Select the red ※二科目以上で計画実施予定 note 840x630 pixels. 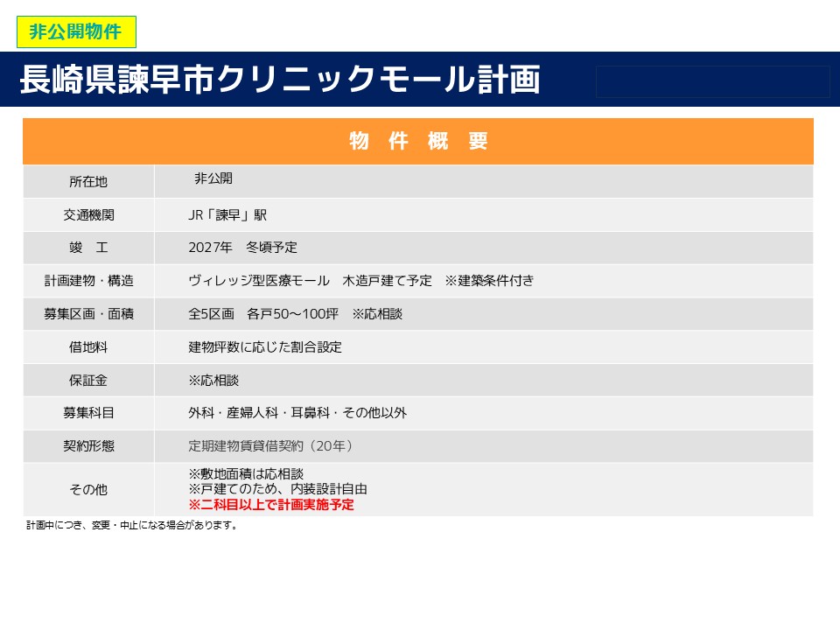pos(271,506)
